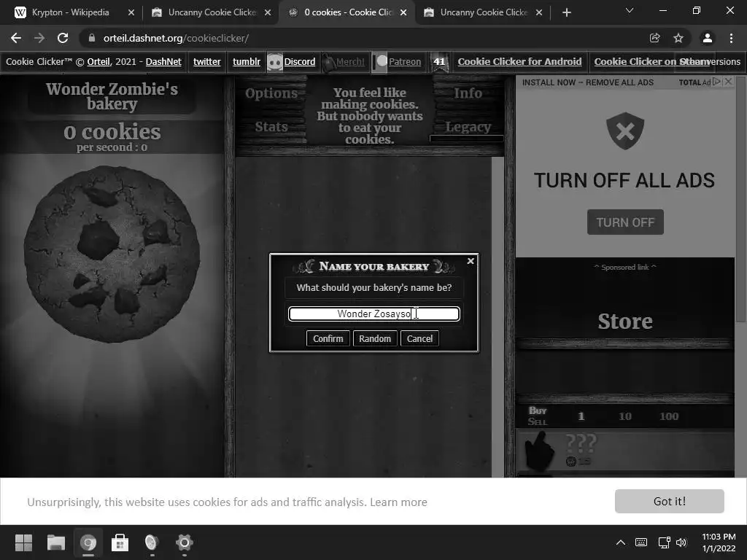Open the Merch link
This screenshot has width=747, height=560.
[x=350, y=62]
